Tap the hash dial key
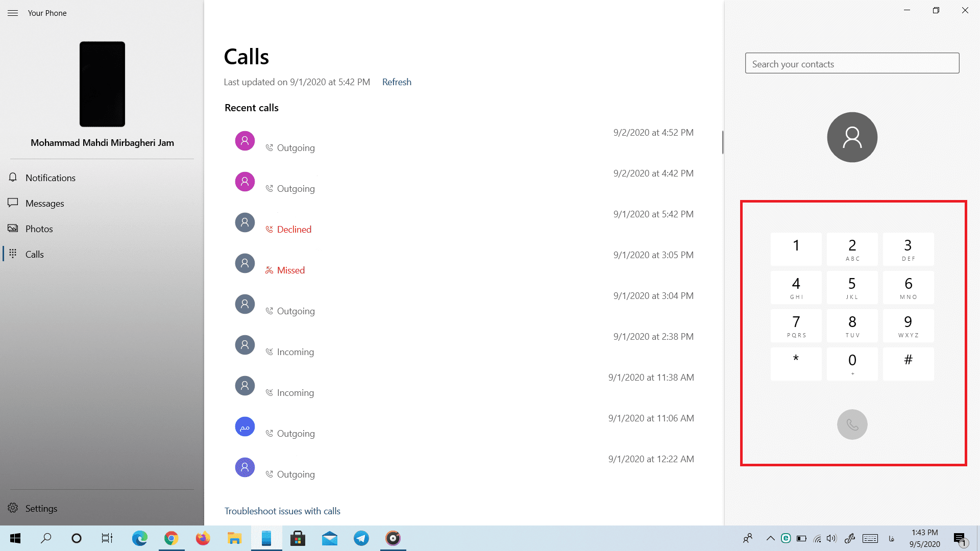The image size is (980, 551). pos(908,364)
